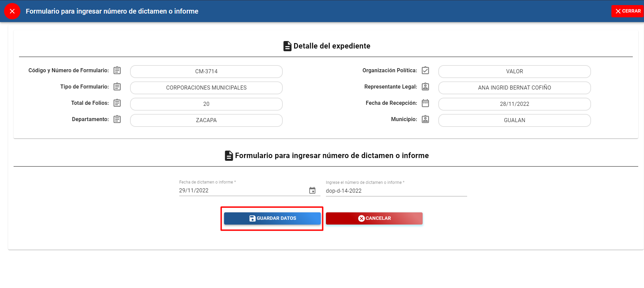644x288 pixels.
Task: Click the document icon beside Detalle del expediente
Action: (287, 46)
